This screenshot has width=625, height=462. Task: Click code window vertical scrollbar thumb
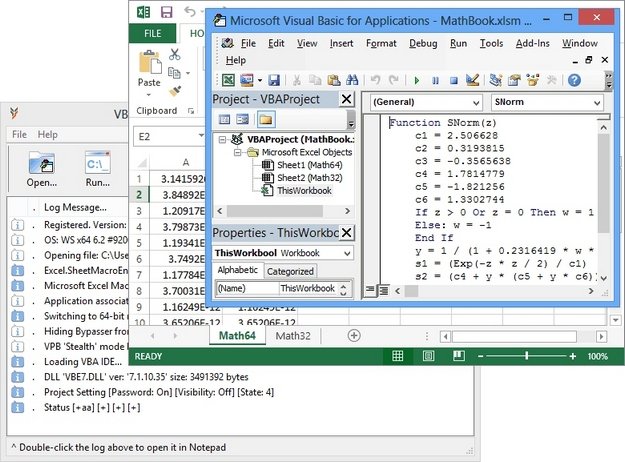tap(603, 183)
